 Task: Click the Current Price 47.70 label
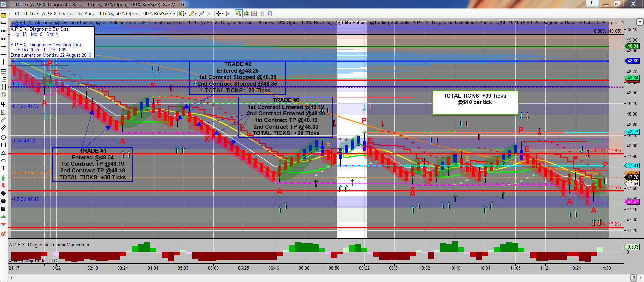(32, 173)
